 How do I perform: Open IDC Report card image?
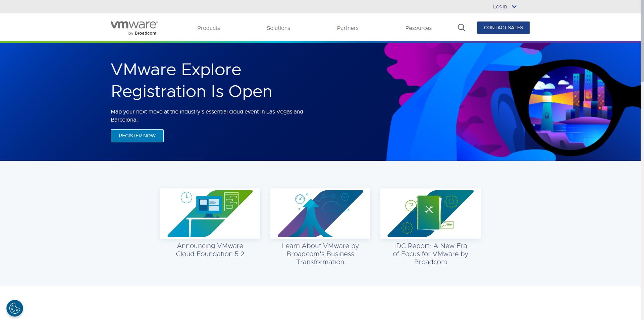pyautogui.click(x=430, y=214)
